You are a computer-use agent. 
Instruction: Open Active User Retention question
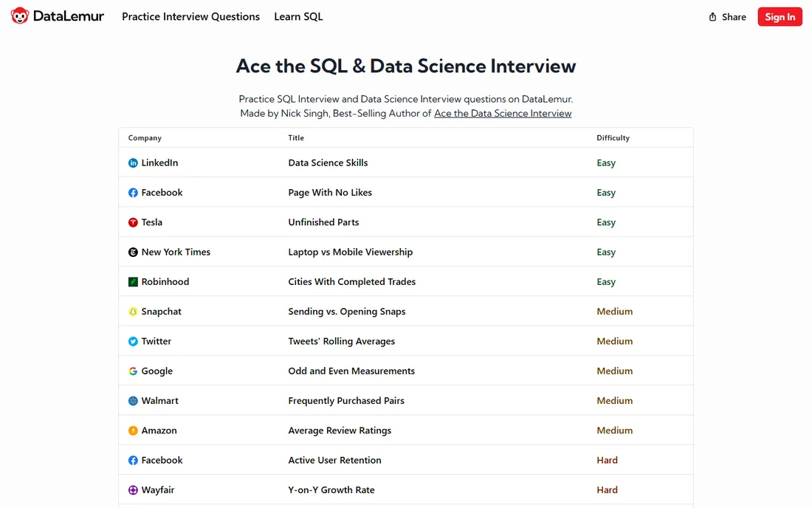(x=334, y=460)
